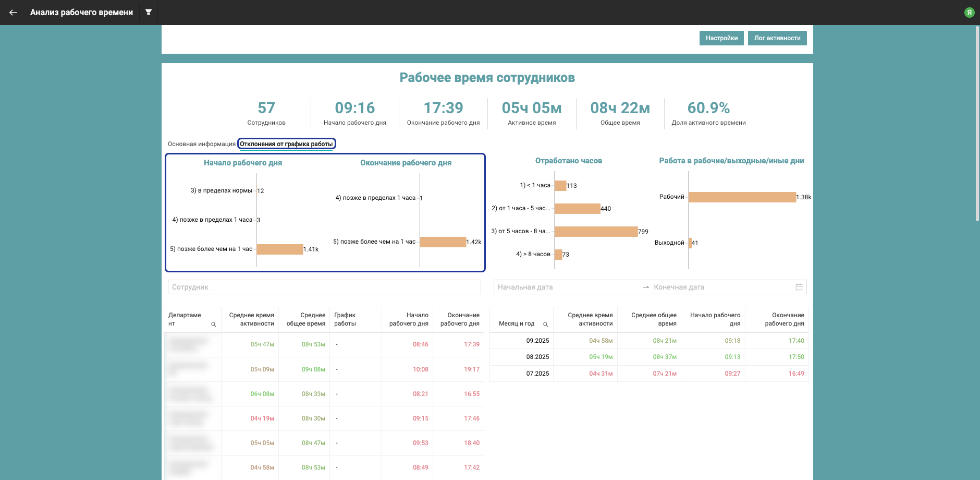Screen dimensions: 980x480
Task: Open the calendar icon in date field
Action: pos(799,287)
